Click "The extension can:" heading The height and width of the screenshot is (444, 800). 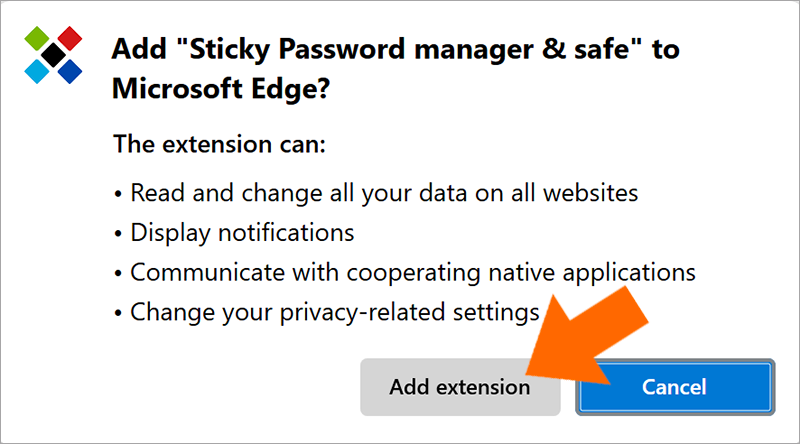coord(219,144)
